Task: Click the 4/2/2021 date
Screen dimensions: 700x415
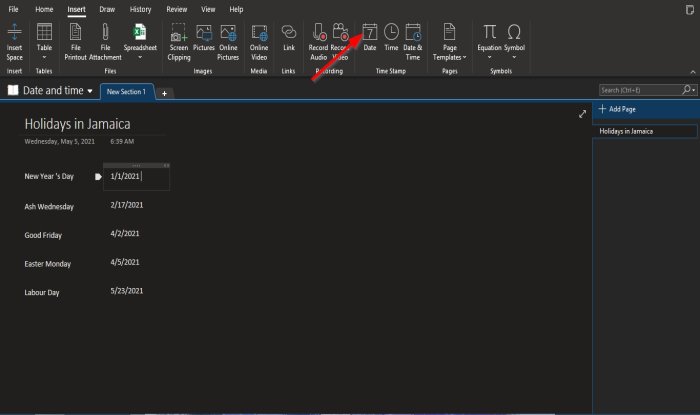Action: tap(125, 233)
